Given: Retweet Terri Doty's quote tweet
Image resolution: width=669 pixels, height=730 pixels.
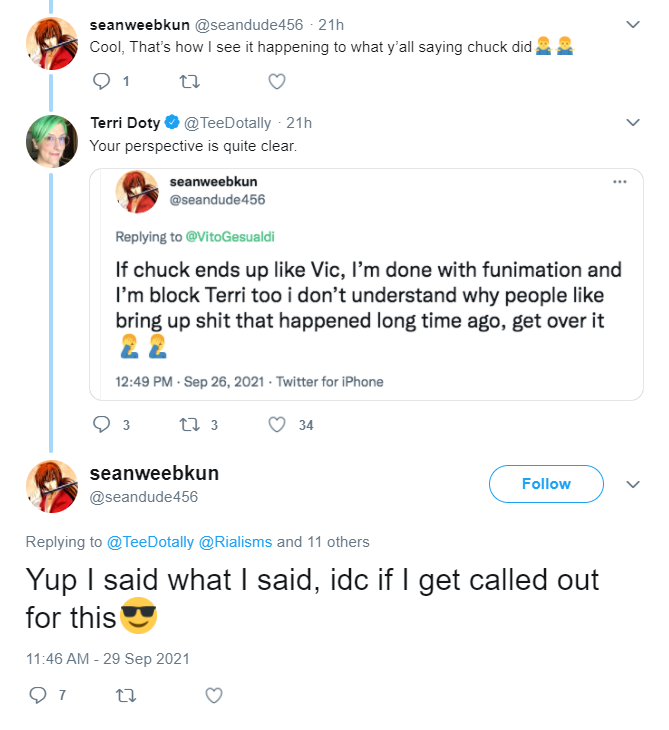Looking at the screenshot, I should (x=189, y=425).
